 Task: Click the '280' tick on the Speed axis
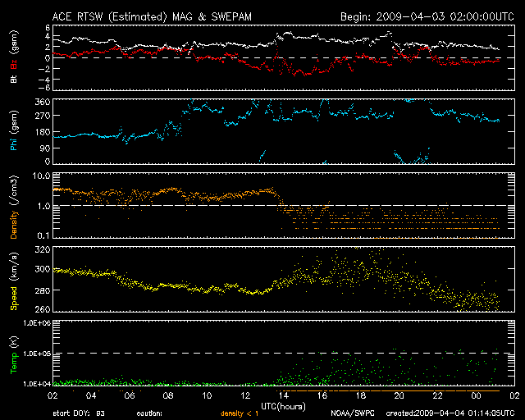(43, 290)
